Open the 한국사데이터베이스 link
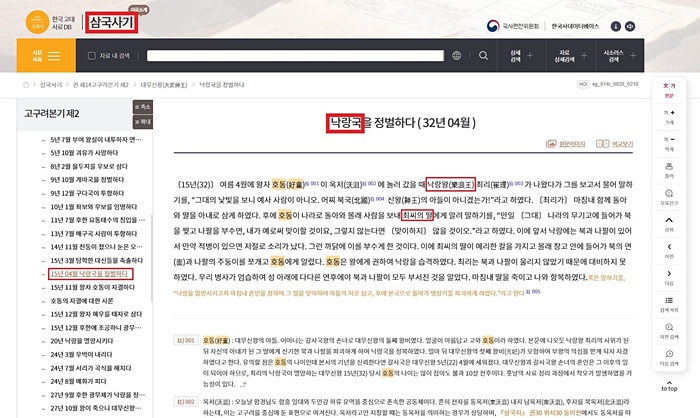The width and height of the screenshot is (700, 418). (575, 26)
